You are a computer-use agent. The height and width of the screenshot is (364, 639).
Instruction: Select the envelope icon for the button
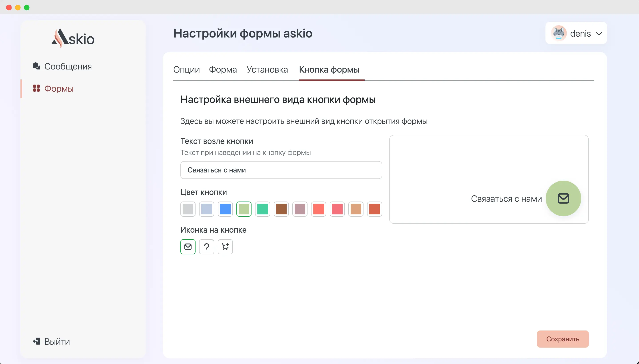click(188, 247)
